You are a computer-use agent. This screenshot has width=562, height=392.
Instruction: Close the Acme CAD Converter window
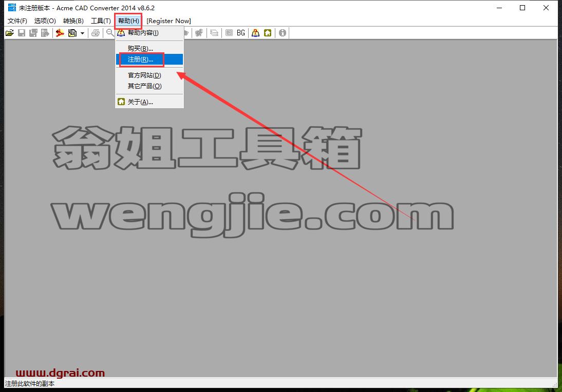[546, 8]
